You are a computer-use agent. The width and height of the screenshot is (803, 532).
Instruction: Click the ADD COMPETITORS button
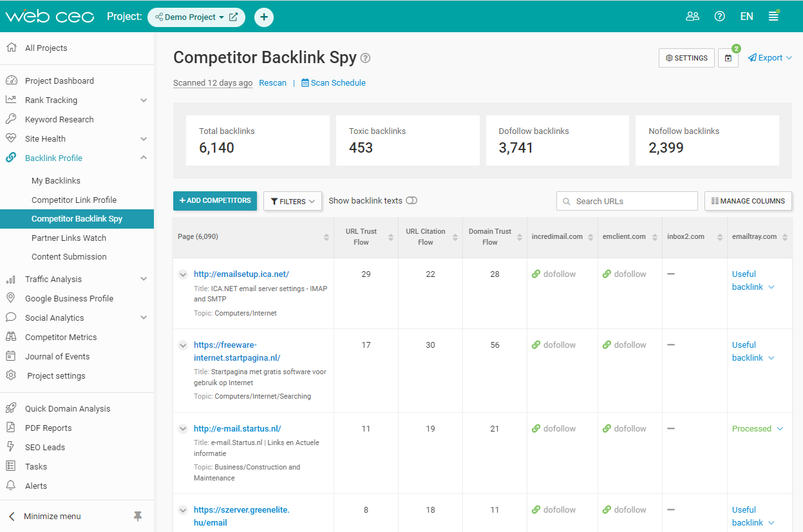[x=214, y=200]
